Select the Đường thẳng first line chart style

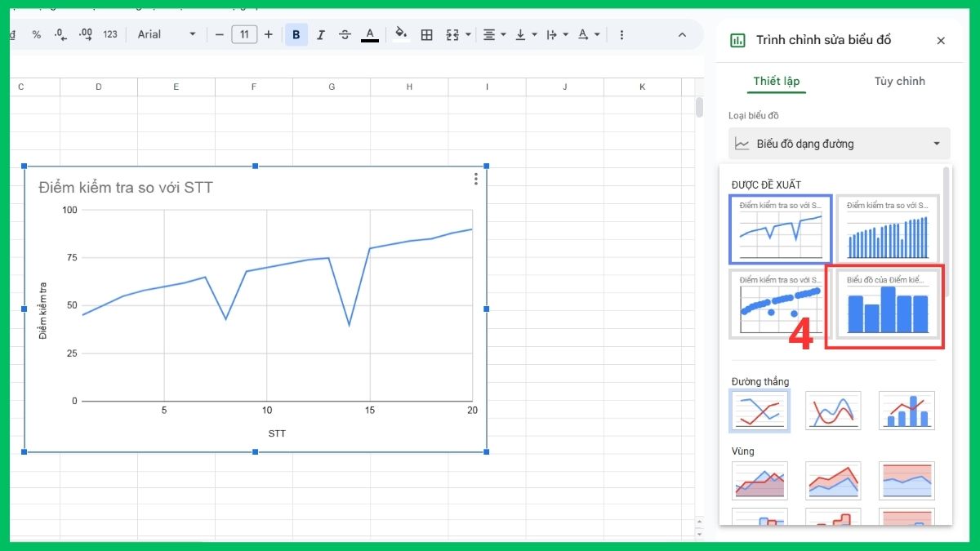[x=759, y=411]
